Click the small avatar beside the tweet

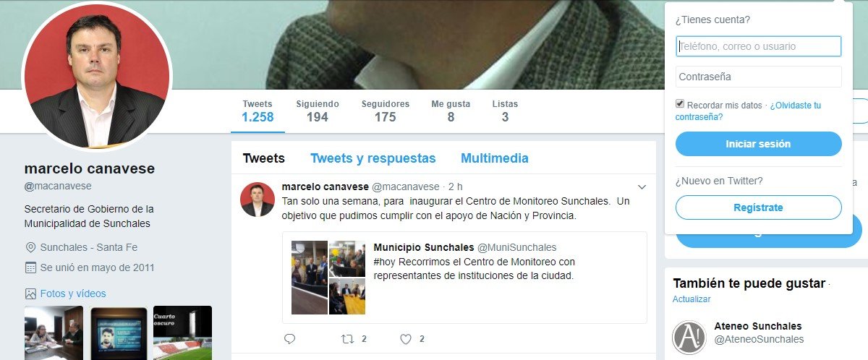pos(258,200)
